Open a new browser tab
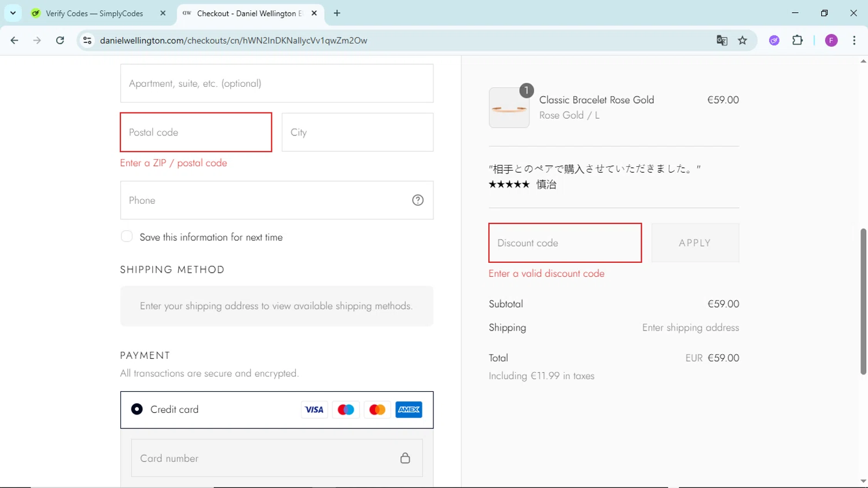 click(x=337, y=13)
